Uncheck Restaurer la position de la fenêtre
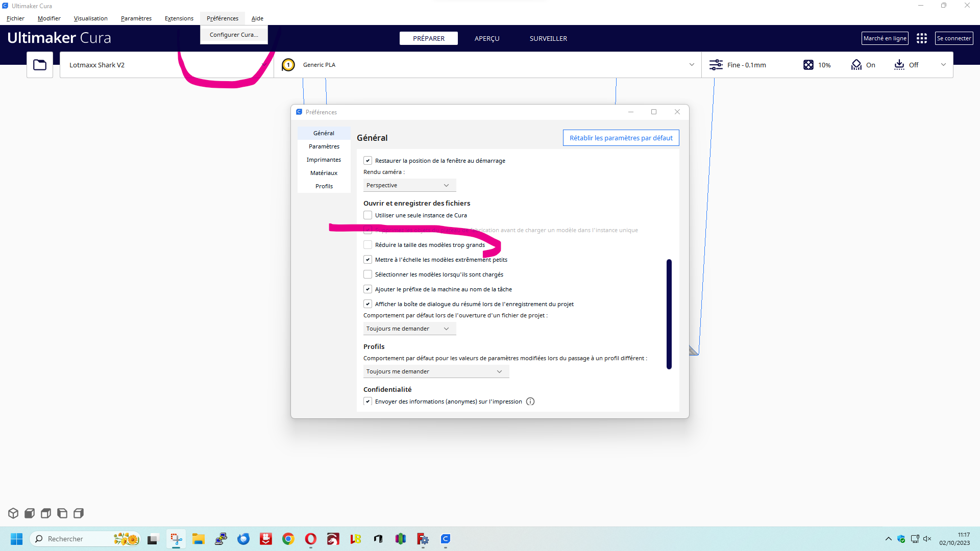Image resolution: width=980 pixels, height=551 pixels. point(367,161)
